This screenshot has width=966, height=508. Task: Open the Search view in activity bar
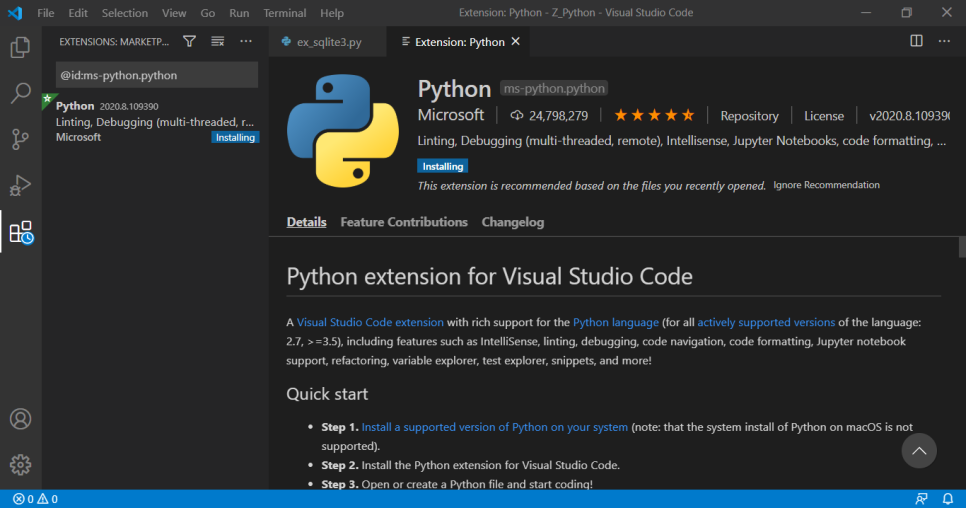click(20, 93)
